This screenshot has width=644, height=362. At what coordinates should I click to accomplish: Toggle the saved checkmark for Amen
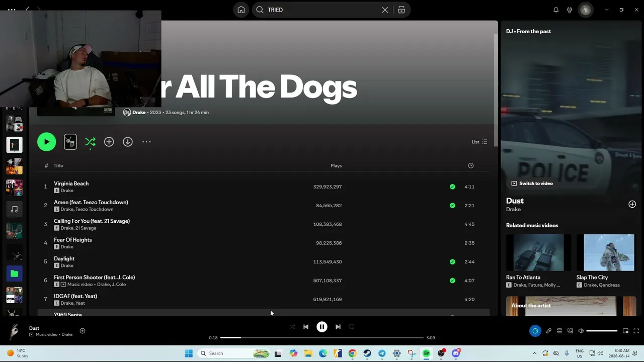pyautogui.click(x=452, y=205)
